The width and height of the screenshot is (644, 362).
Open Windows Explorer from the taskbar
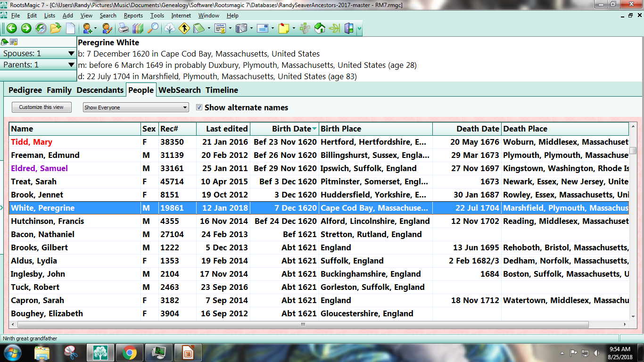point(42,353)
